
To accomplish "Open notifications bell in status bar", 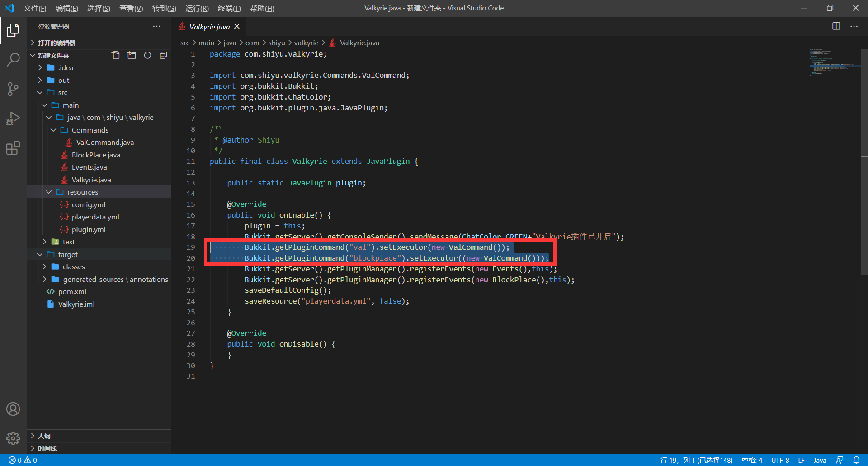I will click(x=856, y=460).
